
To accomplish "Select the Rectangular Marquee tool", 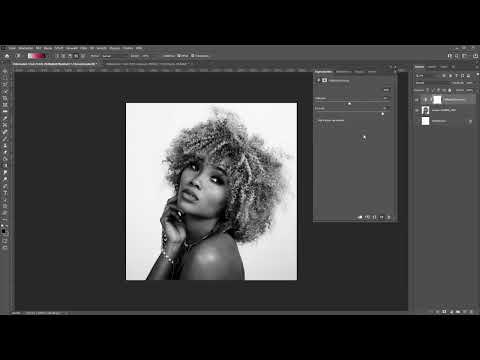I will pyautogui.click(x=5, y=78).
